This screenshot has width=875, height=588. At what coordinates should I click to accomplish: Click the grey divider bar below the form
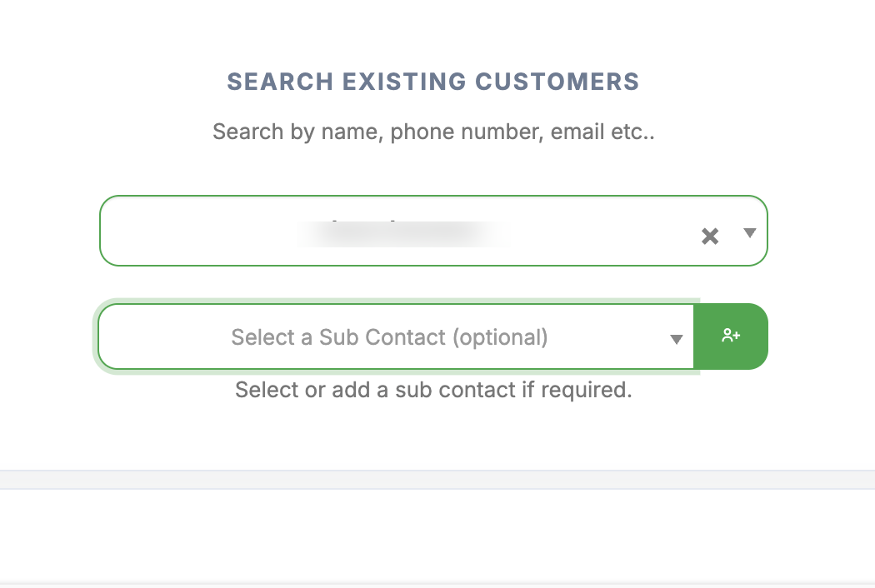point(437,479)
